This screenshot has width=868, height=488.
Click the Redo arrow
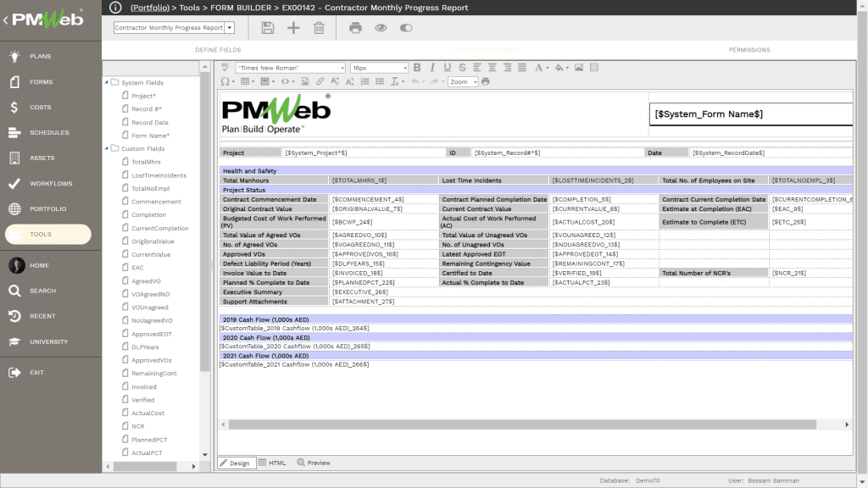click(437, 81)
